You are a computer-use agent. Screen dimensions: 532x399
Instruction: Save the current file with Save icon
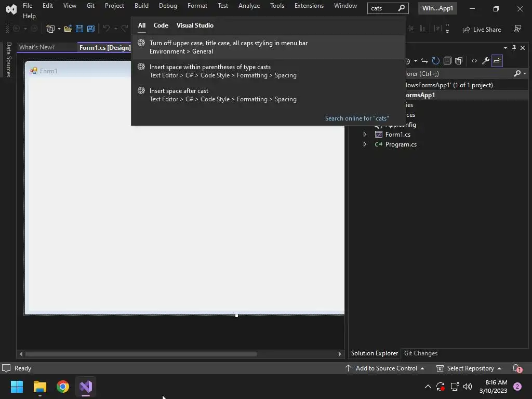point(79,29)
